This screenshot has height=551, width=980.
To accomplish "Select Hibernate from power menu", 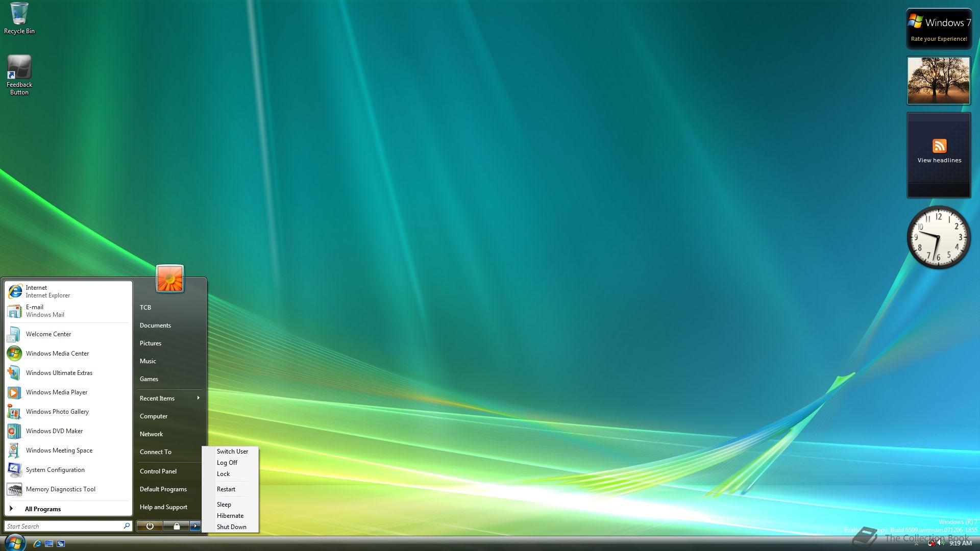I will 230,516.
